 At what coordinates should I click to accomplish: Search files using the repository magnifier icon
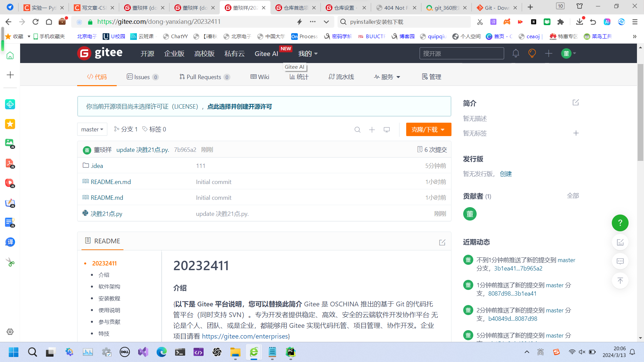(358, 130)
